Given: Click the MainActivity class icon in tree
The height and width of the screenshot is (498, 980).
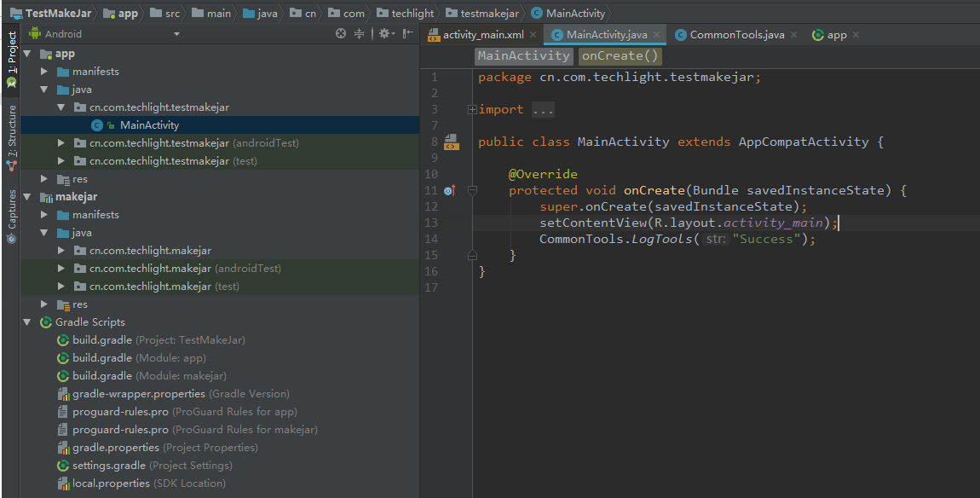Looking at the screenshot, I should (97, 125).
